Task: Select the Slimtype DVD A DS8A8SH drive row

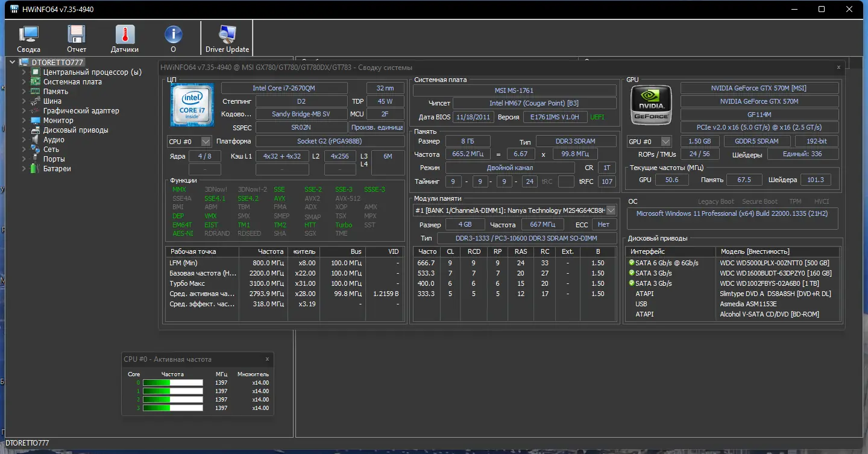Action: point(732,294)
